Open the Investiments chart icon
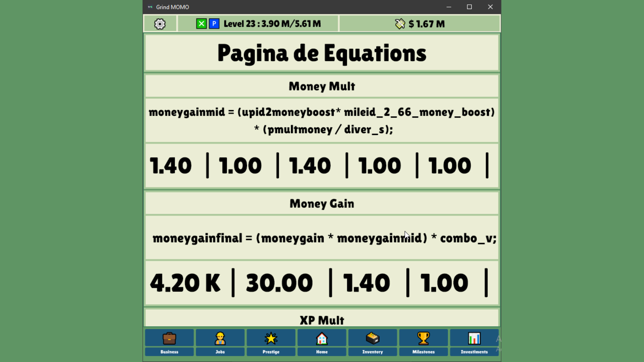The width and height of the screenshot is (644, 362). [x=474, y=338]
